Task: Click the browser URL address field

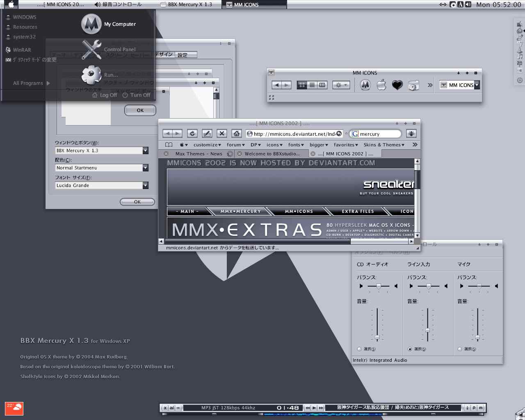Action: 294,134
